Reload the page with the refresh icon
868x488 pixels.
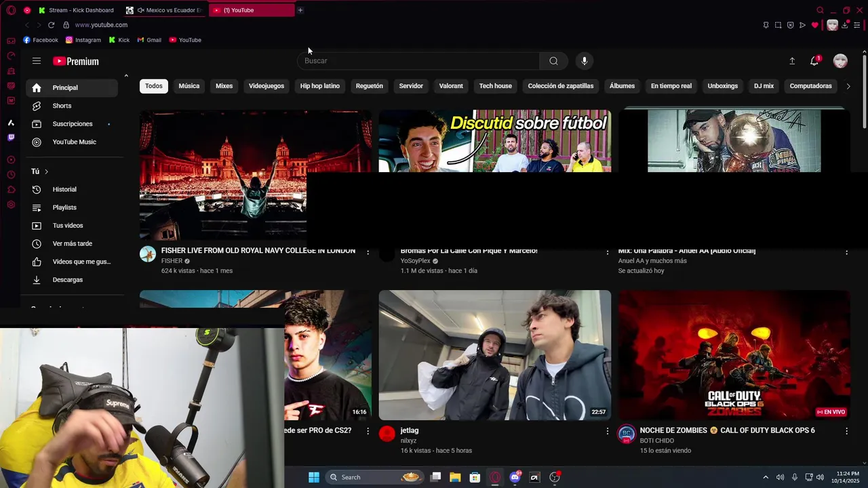pyautogui.click(x=51, y=25)
